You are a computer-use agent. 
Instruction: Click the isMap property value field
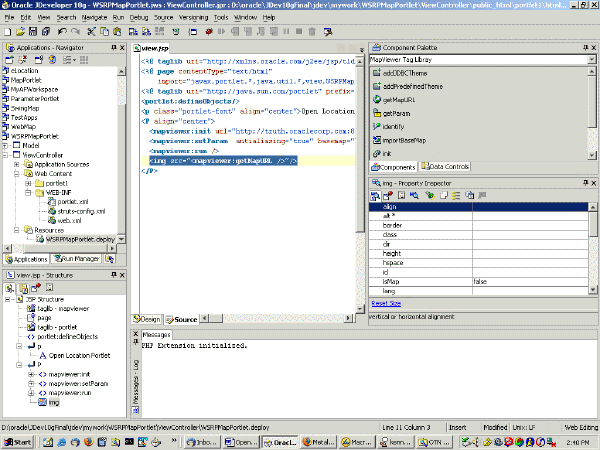(x=530, y=281)
